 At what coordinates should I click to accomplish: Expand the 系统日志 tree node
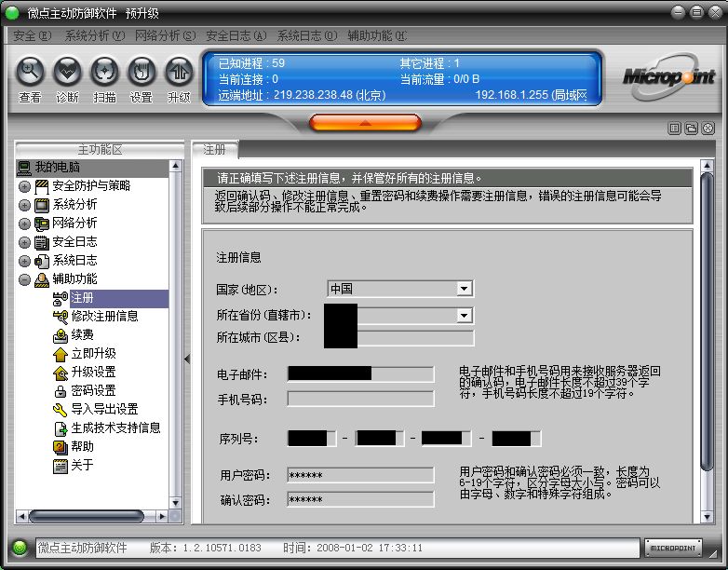click(24, 261)
